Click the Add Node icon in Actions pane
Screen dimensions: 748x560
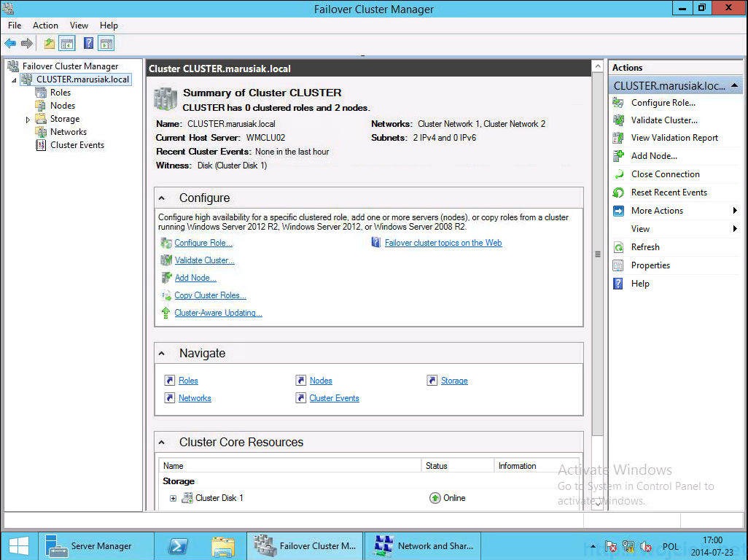point(619,156)
